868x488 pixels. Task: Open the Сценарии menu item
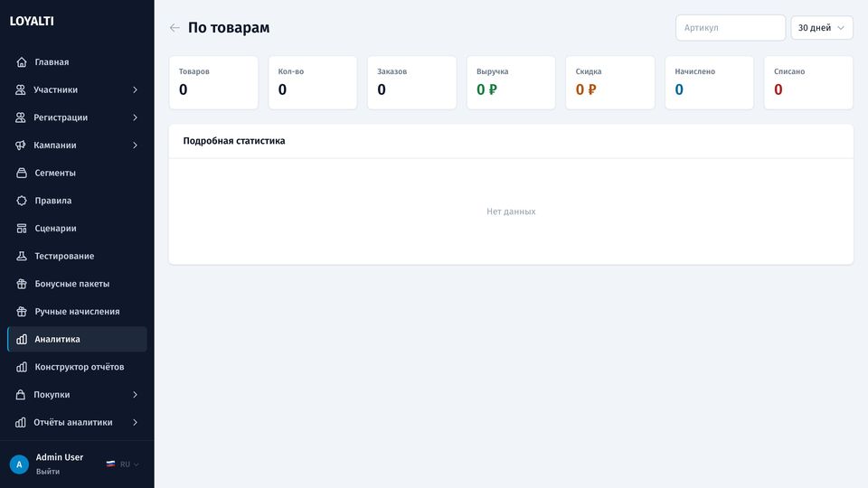pos(77,228)
